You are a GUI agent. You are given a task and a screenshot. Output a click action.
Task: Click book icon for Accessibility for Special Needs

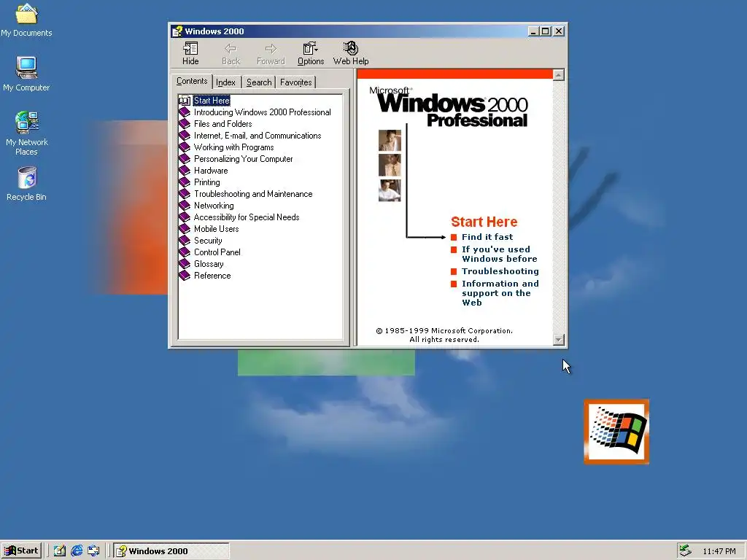185,217
